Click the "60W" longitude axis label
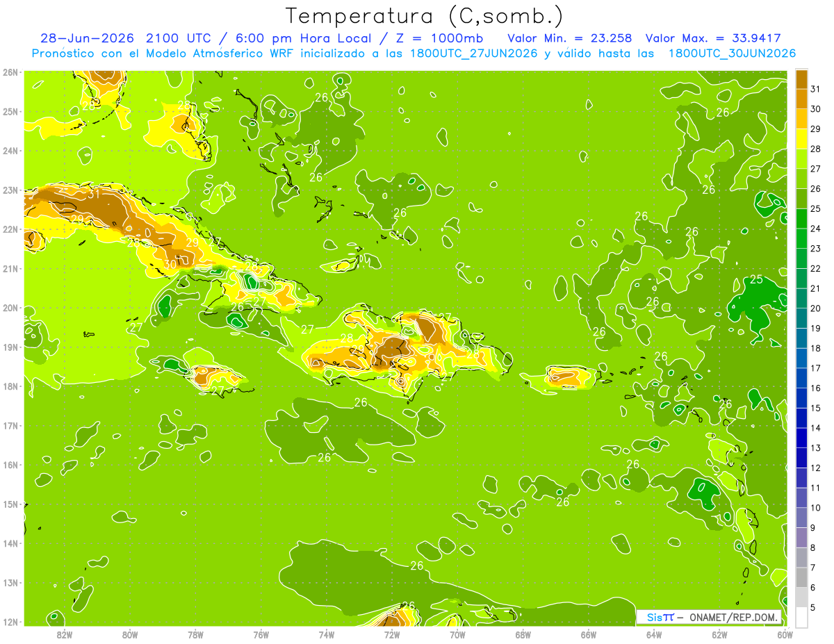Image resolution: width=834 pixels, height=644 pixels. [x=785, y=634]
